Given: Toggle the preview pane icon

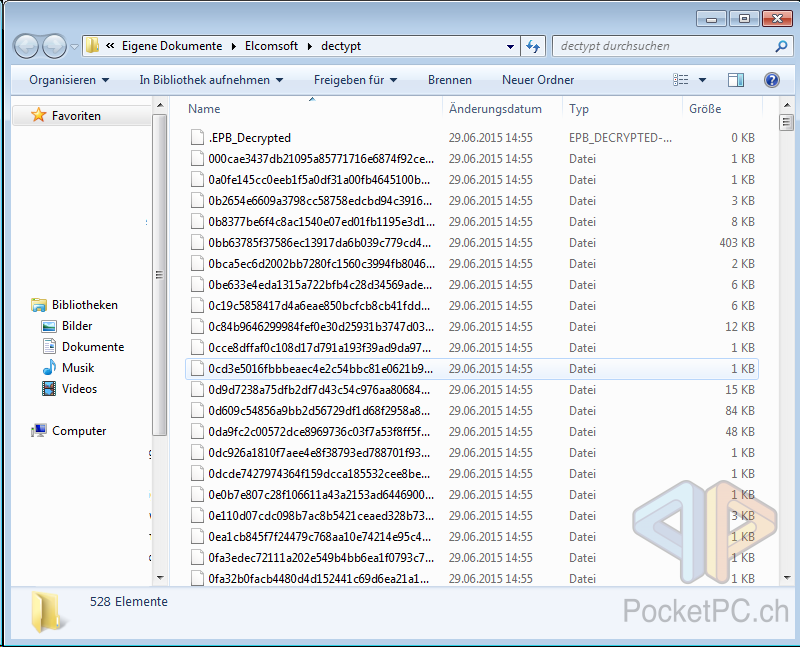Looking at the screenshot, I should 736,80.
